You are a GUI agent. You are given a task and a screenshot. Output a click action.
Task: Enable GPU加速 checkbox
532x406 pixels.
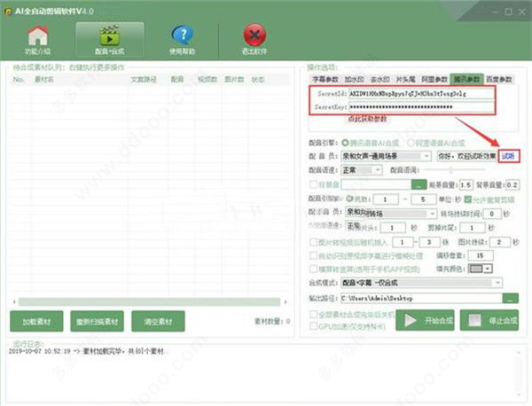click(x=314, y=326)
